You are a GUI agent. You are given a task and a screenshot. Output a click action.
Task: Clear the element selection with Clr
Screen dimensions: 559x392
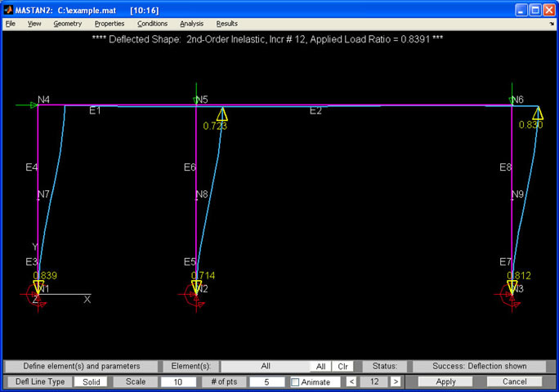point(343,367)
